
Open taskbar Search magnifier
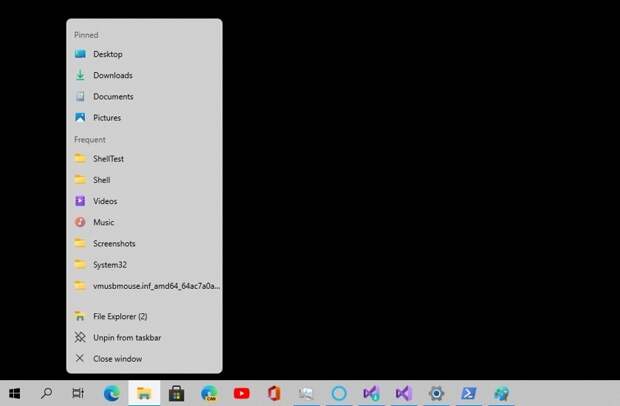pyautogui.click(x=47, y=393)
